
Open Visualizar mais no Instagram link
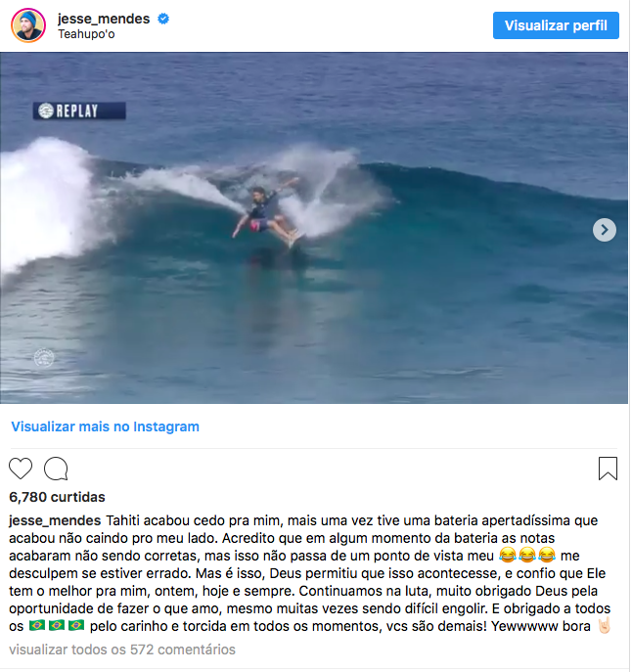coord(105,426)
